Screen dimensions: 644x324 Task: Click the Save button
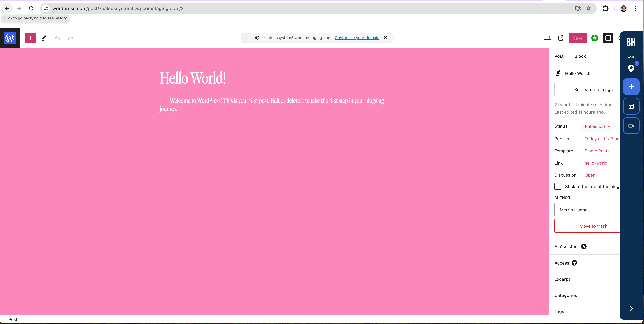pyautogui.click(x=578, y=38)
